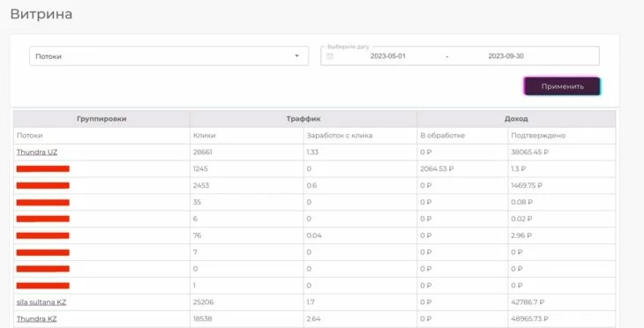Click the Доход column group header
This screenshot has height=328, width=644.
[516, 119]
